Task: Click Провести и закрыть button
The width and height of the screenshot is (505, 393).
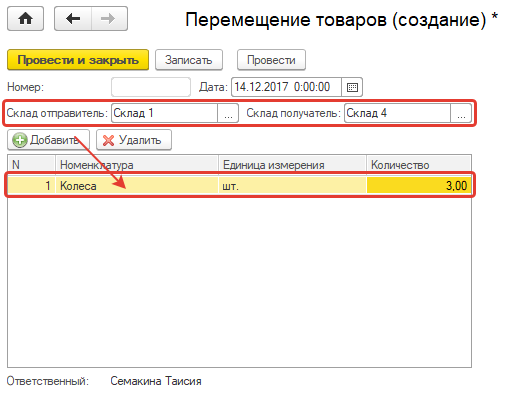Action: click(x=78, y=60)
